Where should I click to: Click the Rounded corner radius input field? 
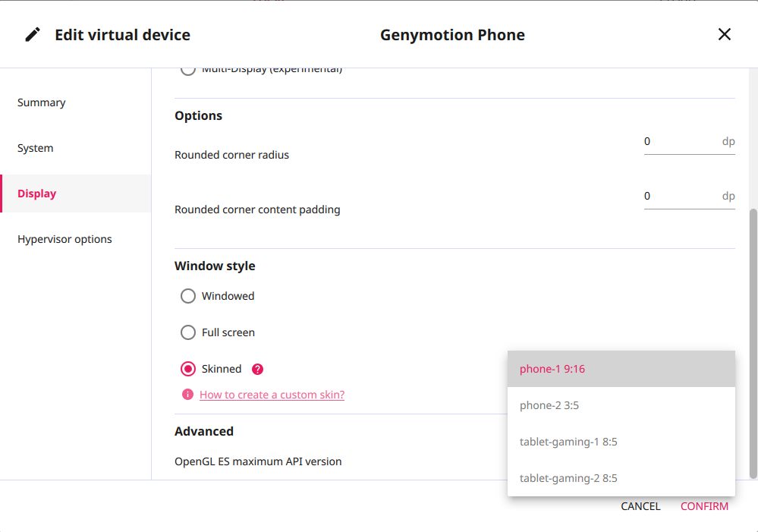[679, 142]
